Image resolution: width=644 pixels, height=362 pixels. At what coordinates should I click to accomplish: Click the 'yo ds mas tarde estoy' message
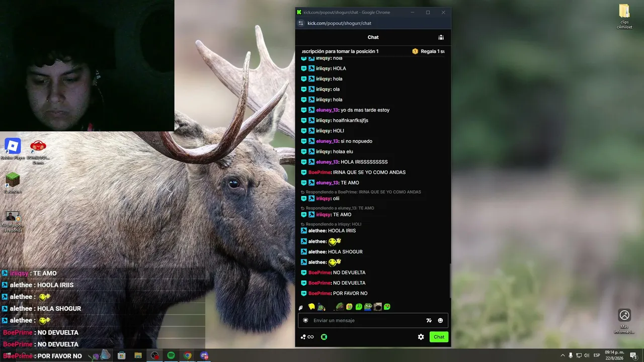coord(365,110)
